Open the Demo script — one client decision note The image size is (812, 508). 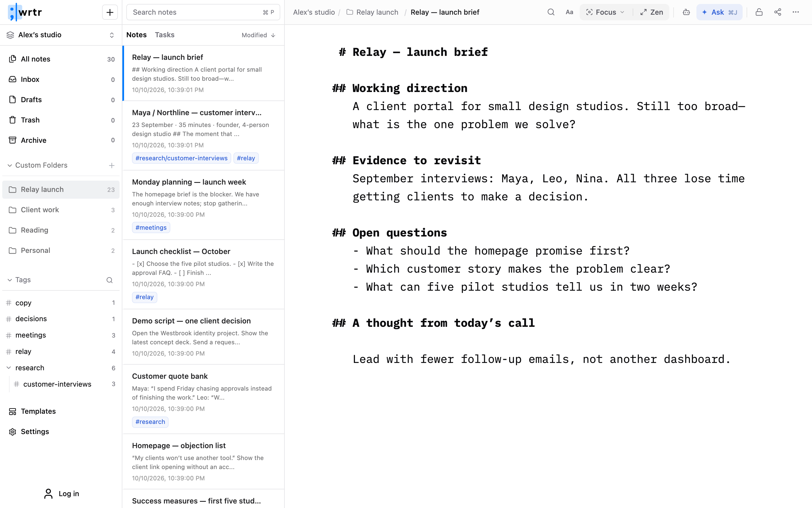pyautogui.click(x=204, y=337)
